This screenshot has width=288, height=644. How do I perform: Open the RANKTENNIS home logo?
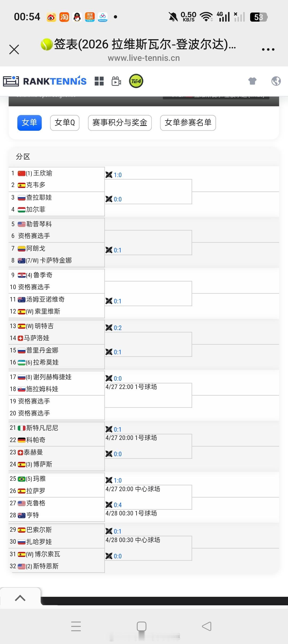pos(45,81)
